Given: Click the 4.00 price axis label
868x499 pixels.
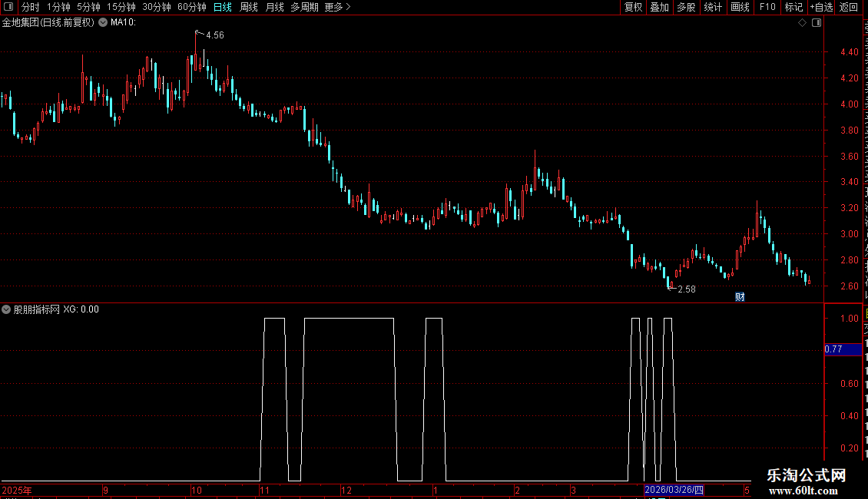Looking at the screenshot, I should pos(849,104).
